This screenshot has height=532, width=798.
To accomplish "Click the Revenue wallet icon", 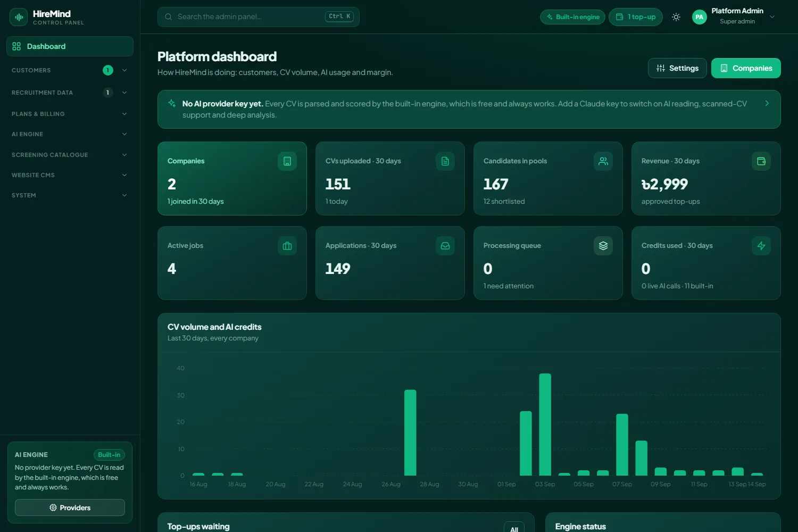I will [761, 161].
